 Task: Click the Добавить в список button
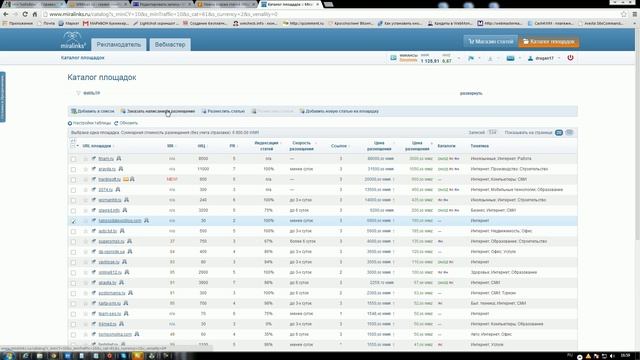[93, 111]
